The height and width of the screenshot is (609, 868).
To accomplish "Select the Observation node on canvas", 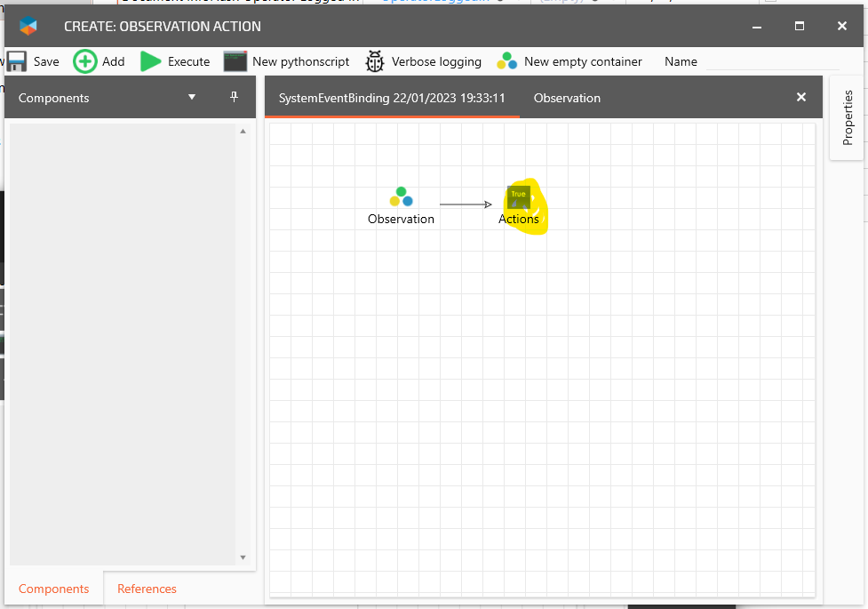I will point(401,197).
